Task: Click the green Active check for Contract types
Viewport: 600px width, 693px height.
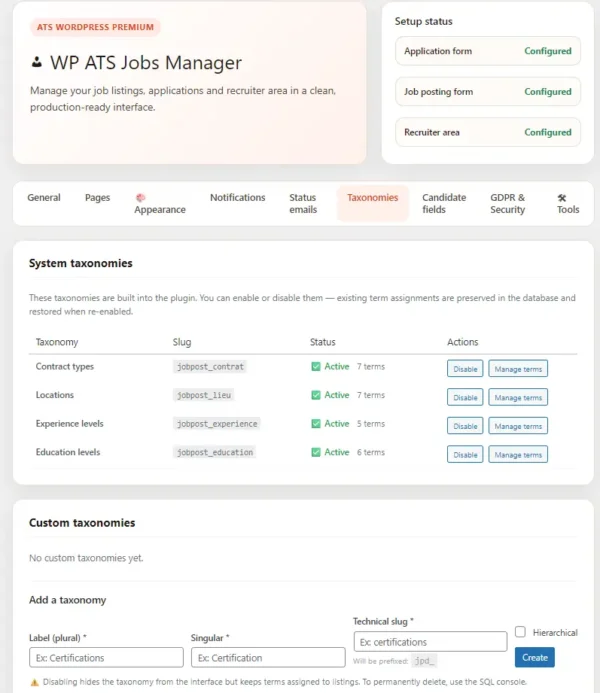Action: (x=315, y=366)
